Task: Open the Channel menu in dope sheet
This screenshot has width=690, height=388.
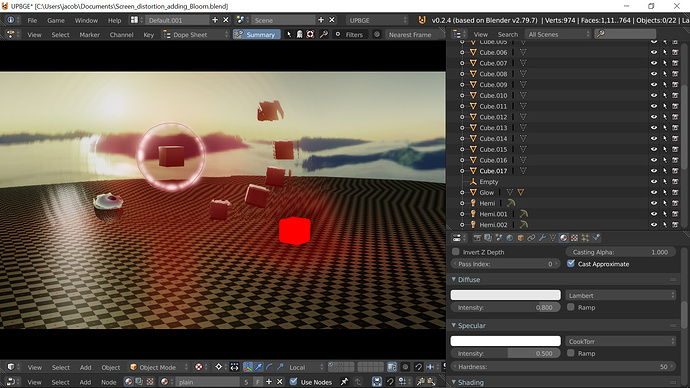Action: pyautogui.click(x=121, y=34)
